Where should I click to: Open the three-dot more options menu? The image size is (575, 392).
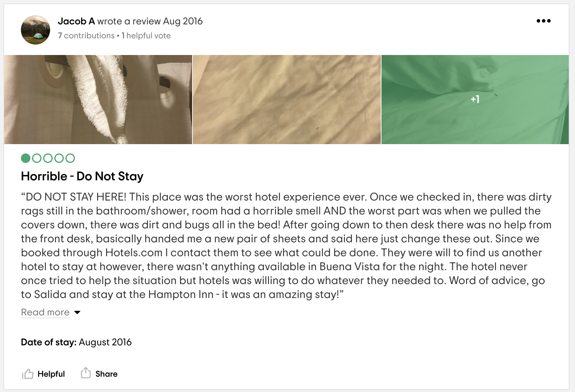[543, 21]
